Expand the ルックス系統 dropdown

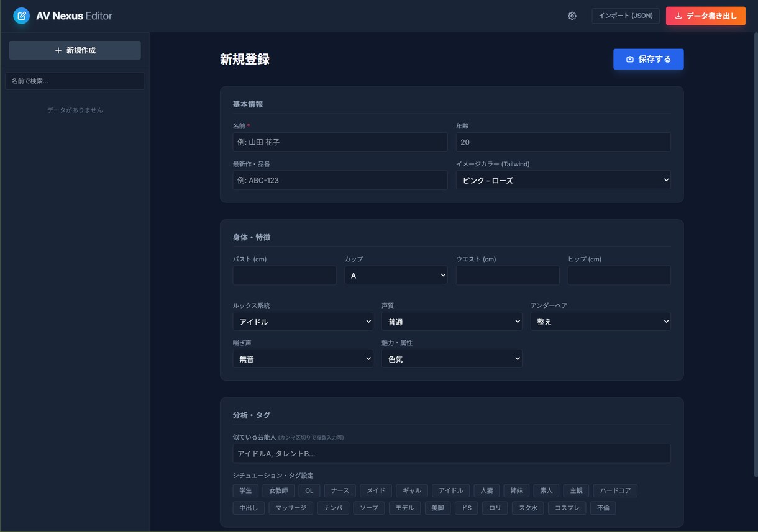[303, 322]
